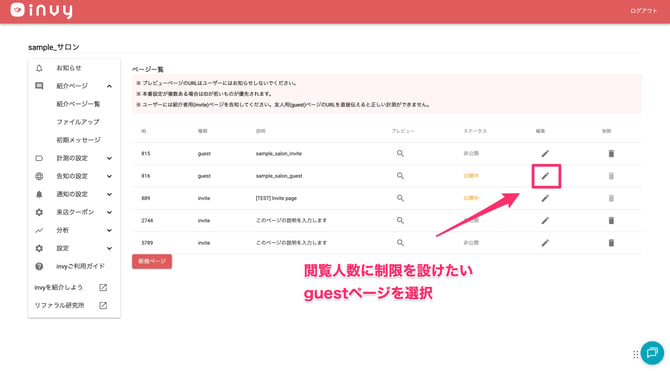Preview [TEST] Invite page with magnifier

pos(400,197)
